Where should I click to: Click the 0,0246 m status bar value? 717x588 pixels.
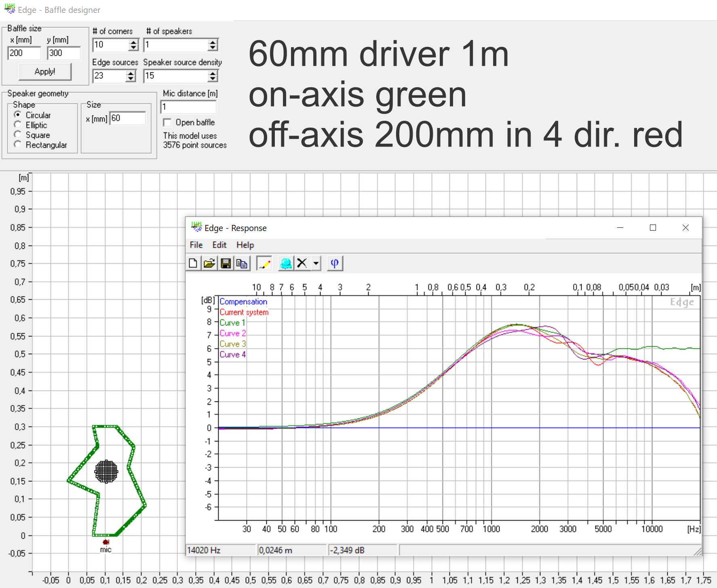click(x=292, y=550)
